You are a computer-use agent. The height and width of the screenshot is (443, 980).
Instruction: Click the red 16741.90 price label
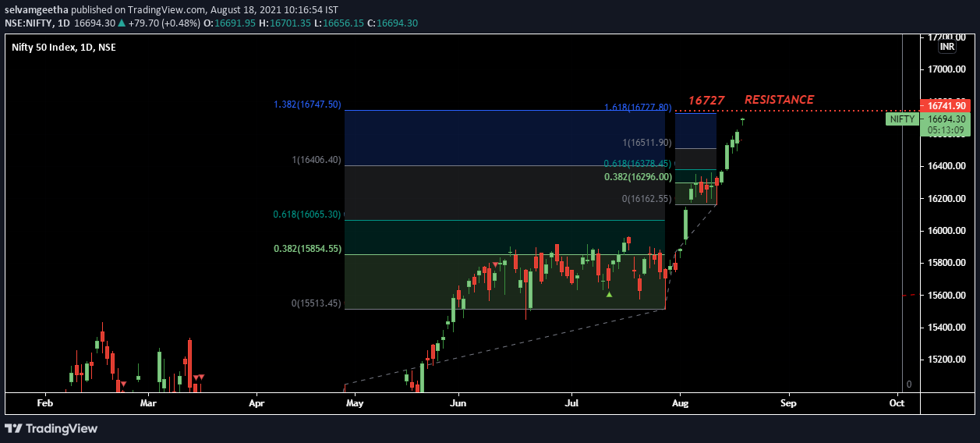(946, 105)
